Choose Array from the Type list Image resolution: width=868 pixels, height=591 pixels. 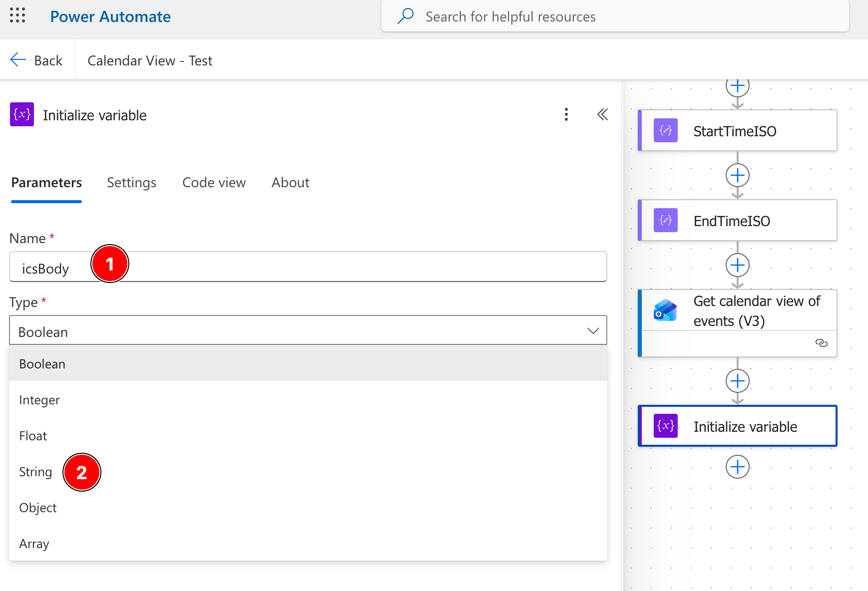coord(308,544)
